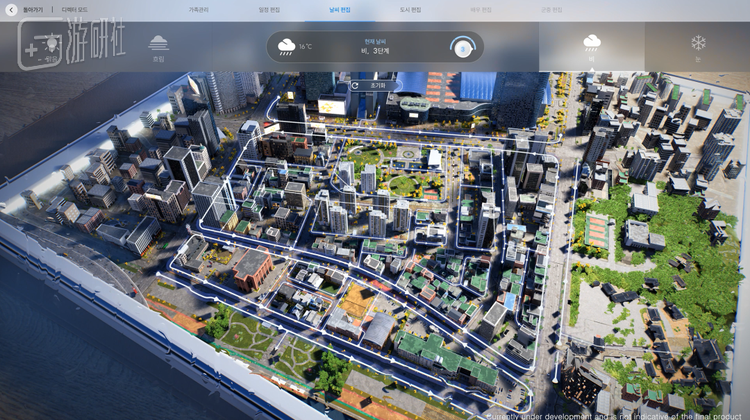Select the 날씨 편집 tab
Image resolution: width=750 pixels, height=420 pixels.
(340, 9)
